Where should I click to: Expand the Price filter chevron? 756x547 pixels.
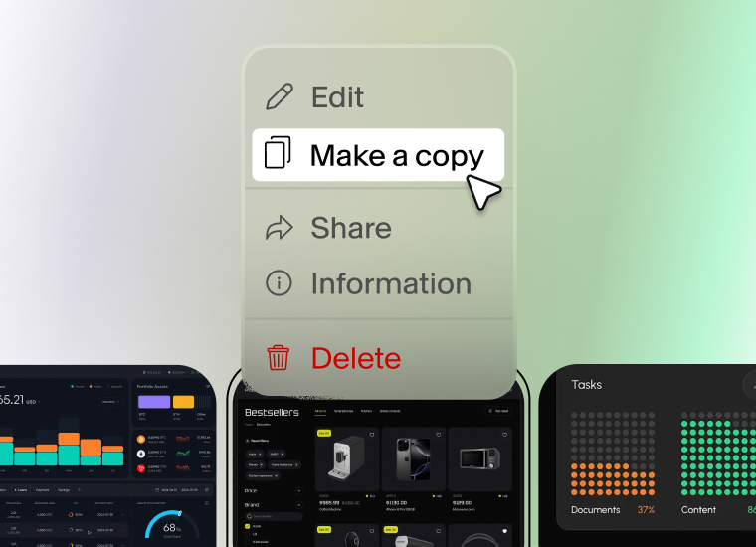(299, 490)
